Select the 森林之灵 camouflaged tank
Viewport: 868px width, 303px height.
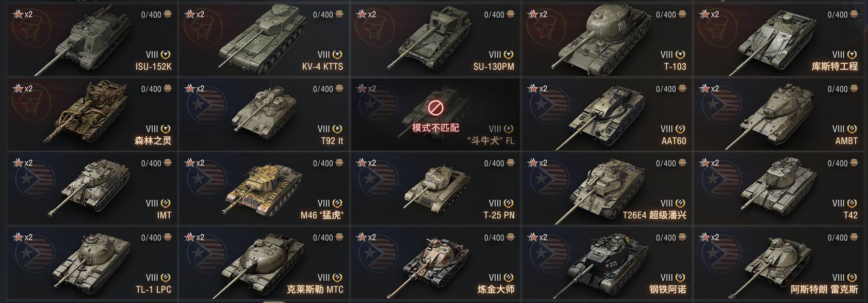pos(92,115)
